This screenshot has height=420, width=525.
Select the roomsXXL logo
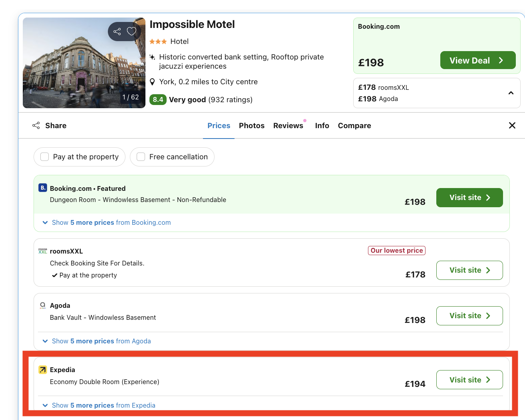pyautogui.click(x=42, y=251)
